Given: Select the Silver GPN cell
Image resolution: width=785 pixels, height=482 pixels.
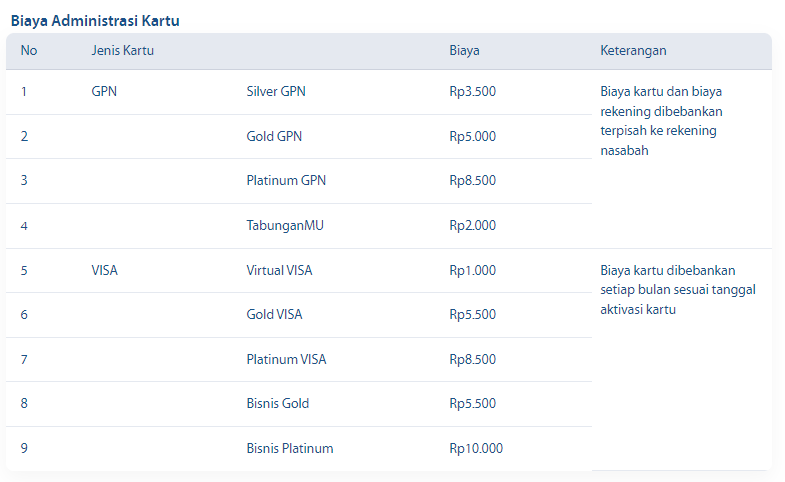Looking at the screenshot, I should (x=276, y=92).
